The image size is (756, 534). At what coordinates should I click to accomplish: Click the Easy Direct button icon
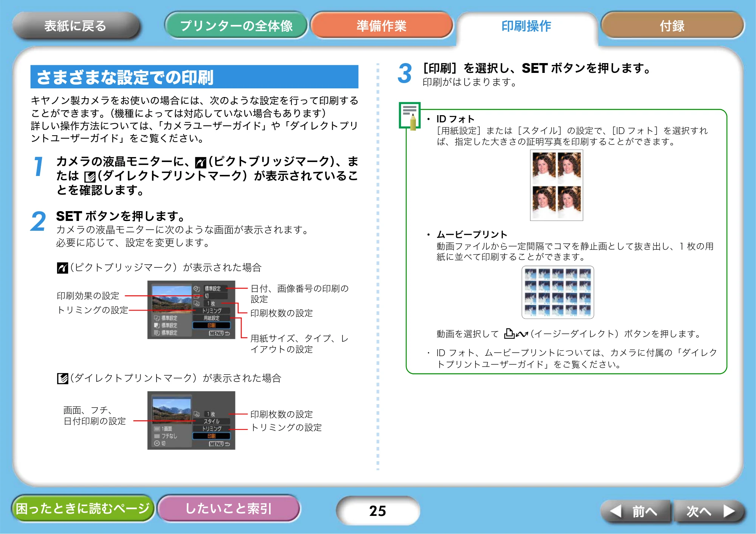point(516,333)
